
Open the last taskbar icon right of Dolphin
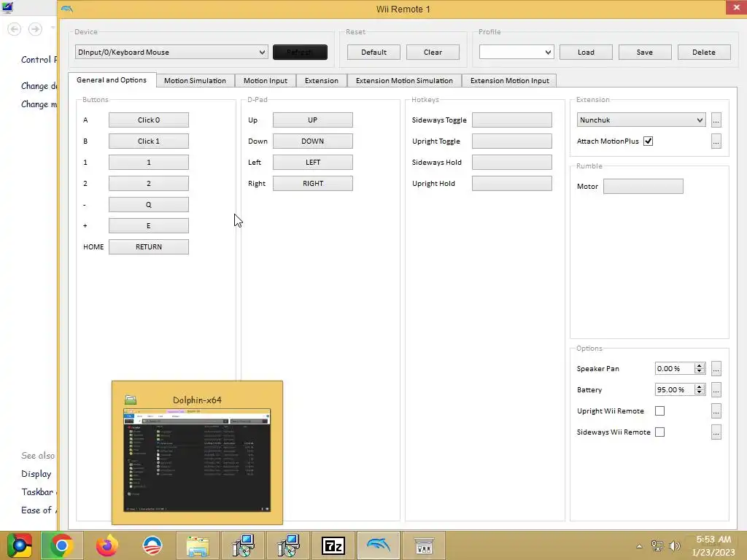coord(424,545)
